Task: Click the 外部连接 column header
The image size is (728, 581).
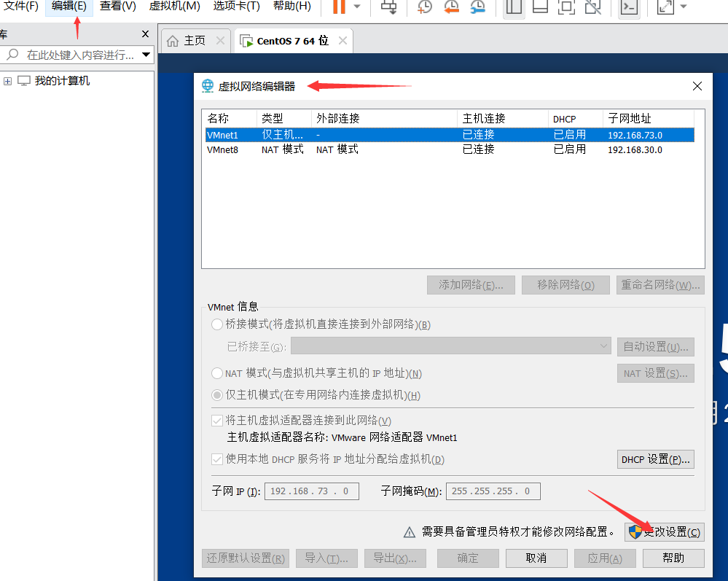Action: 384,118
